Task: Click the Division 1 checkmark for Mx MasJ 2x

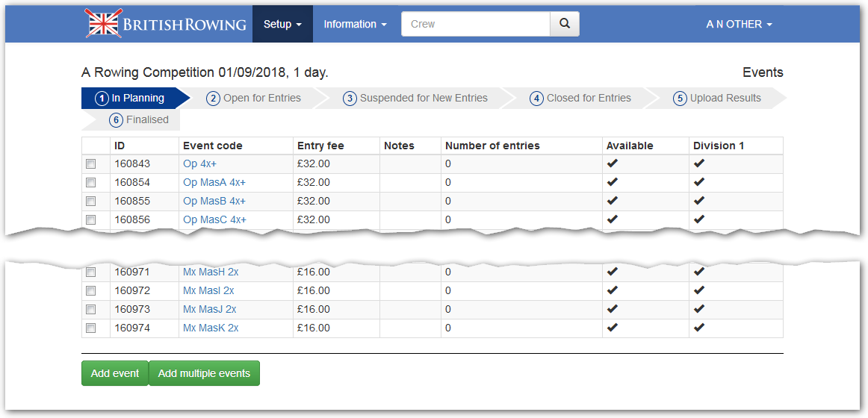Action: pos(699,309)
